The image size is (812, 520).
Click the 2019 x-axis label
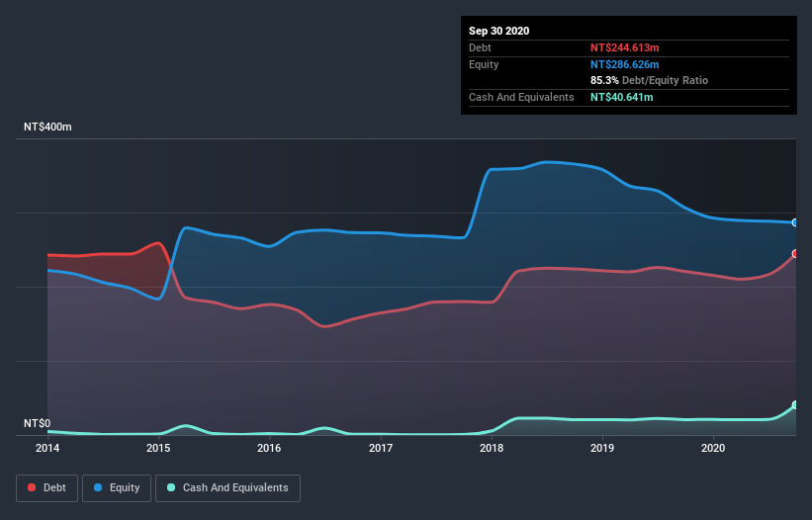point(602,448)
